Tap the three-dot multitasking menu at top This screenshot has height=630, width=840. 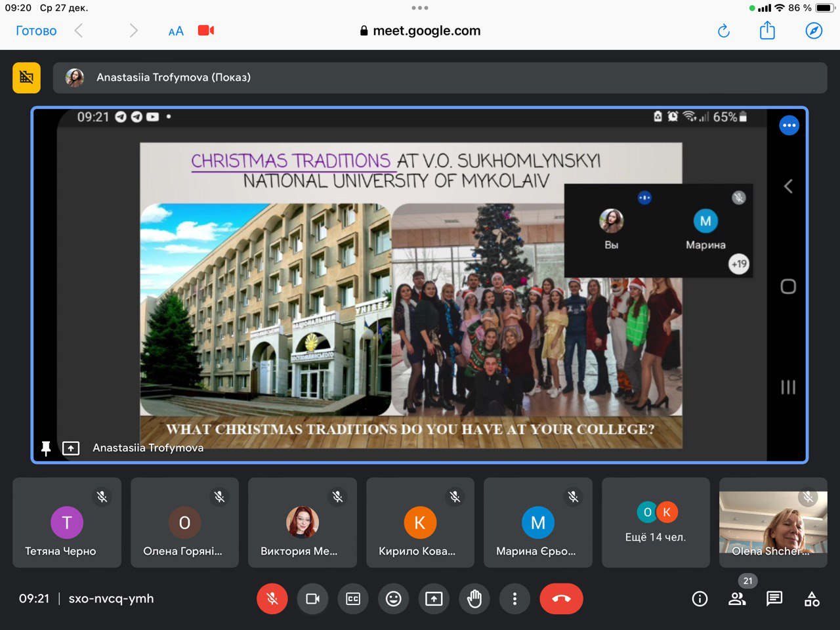coord(420,8)
